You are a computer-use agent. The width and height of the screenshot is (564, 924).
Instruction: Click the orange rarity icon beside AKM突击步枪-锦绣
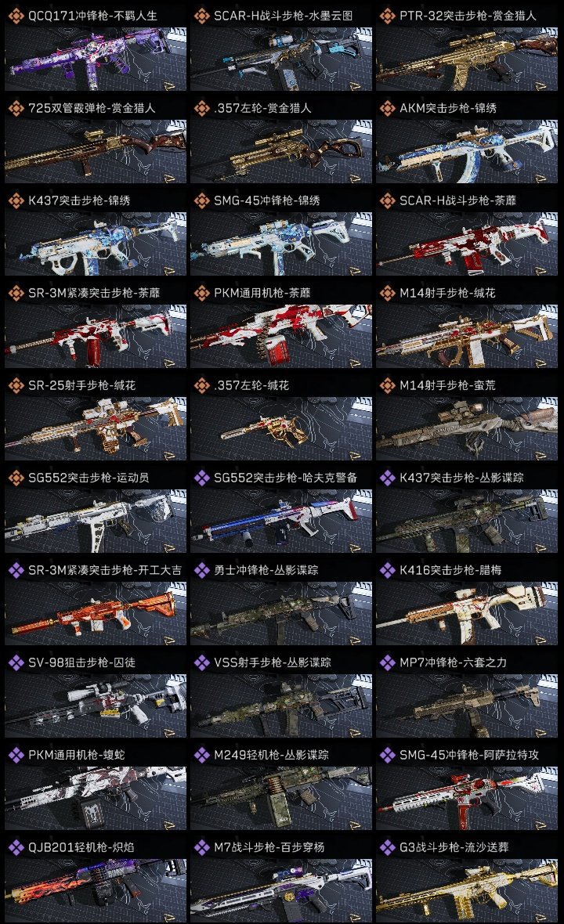click(388, 108)
